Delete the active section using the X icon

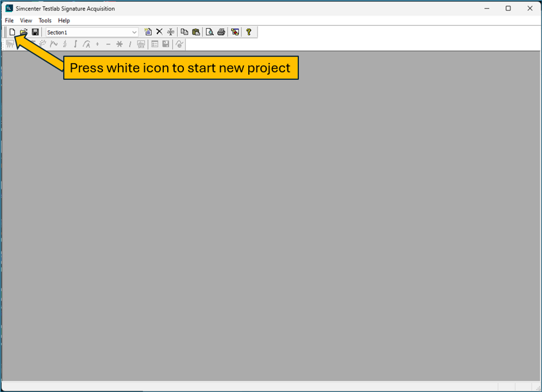159,31
